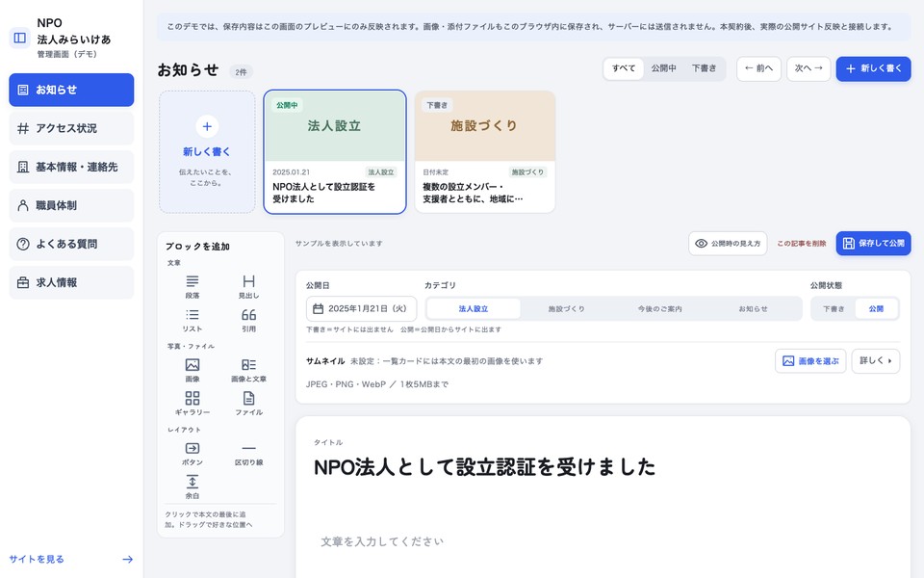Filter list by 下書き tab at top
The height and width of the screenshot is (578, 924).
(x=705, y=68)
